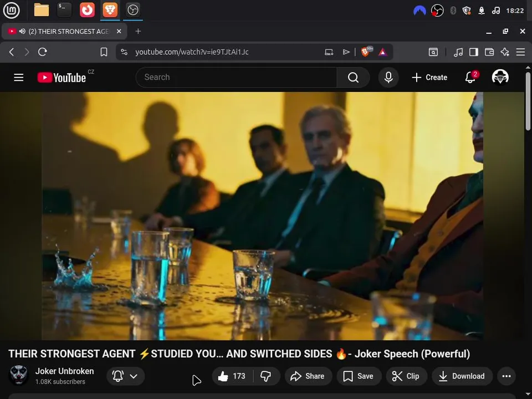Viewport: 532px width, 399px height.
Task: Open the media control music note in toolbar
Action: click(458, 52)
